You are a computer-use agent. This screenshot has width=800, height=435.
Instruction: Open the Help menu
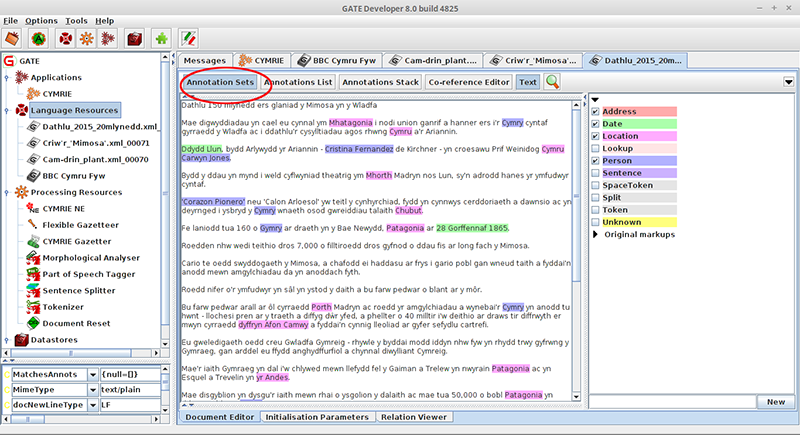coord(105,20)
